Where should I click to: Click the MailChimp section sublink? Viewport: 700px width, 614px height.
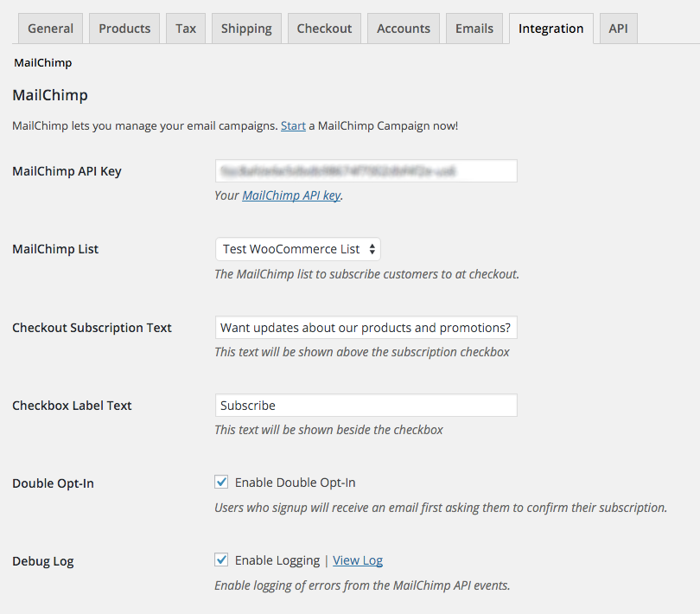pyautogui.click(x=42, y=63)
